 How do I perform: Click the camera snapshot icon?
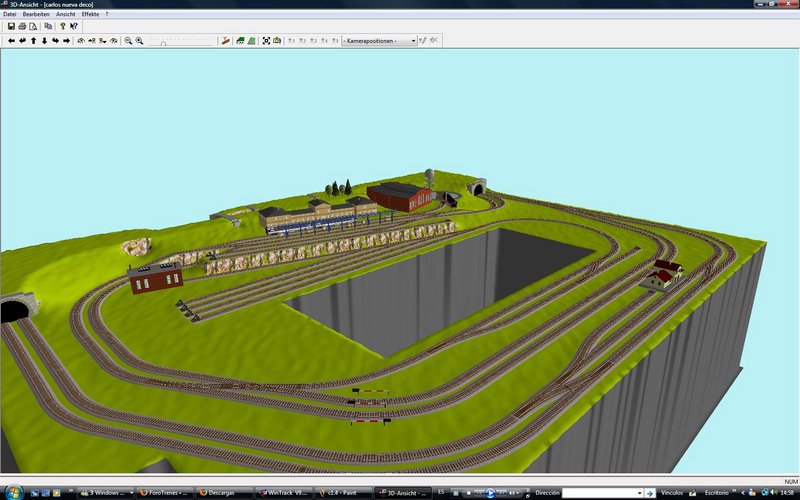277,41
